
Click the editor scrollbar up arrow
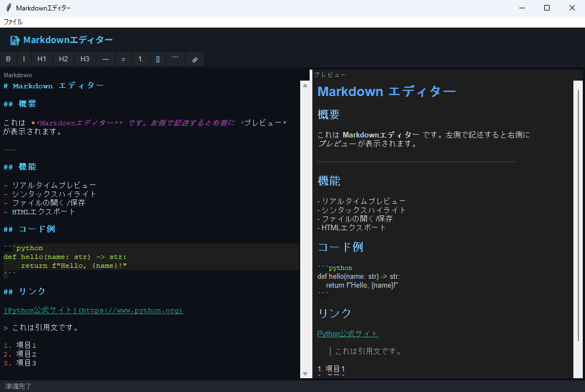(x=305, y=86)
